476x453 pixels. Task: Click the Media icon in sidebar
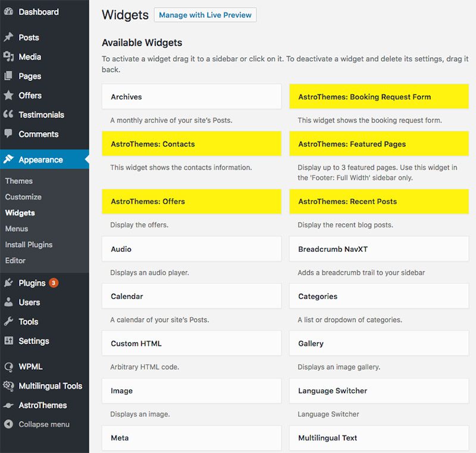pyautogui.click(x=8, y=57)
